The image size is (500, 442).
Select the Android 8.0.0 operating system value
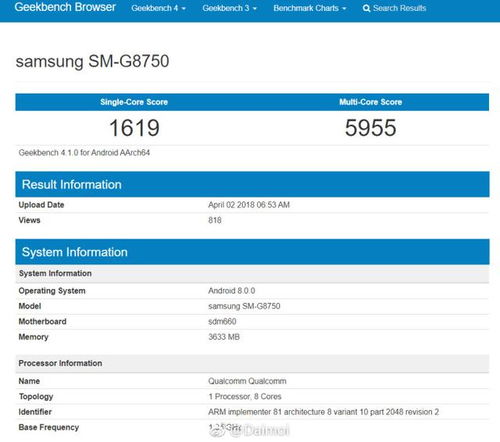click(x=232, y=291)
